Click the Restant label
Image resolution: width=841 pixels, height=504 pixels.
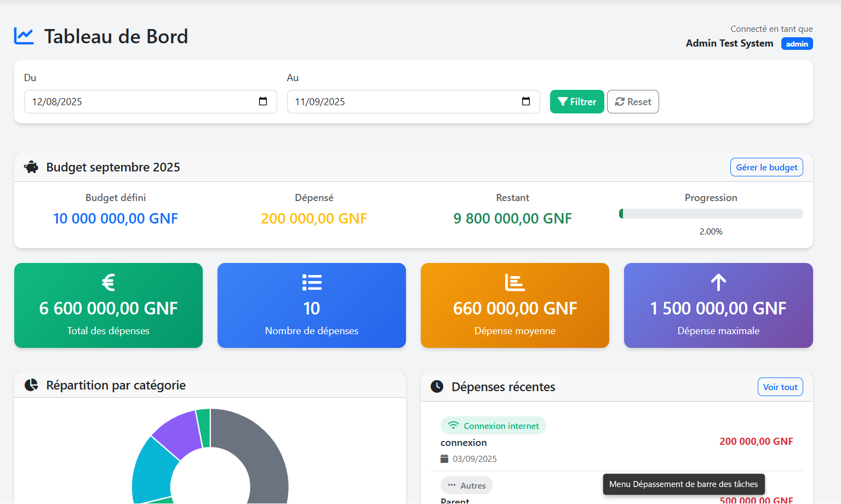[513, 198]
